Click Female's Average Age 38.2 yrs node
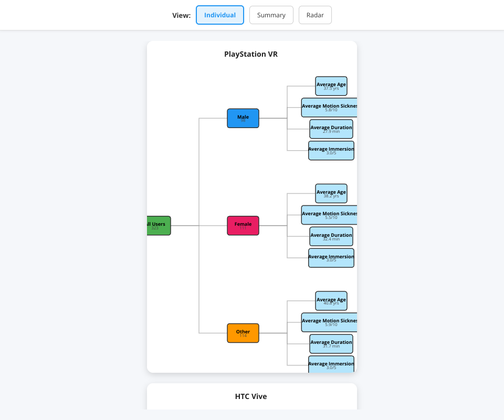504x420 pixels. [x=331, y=194]
